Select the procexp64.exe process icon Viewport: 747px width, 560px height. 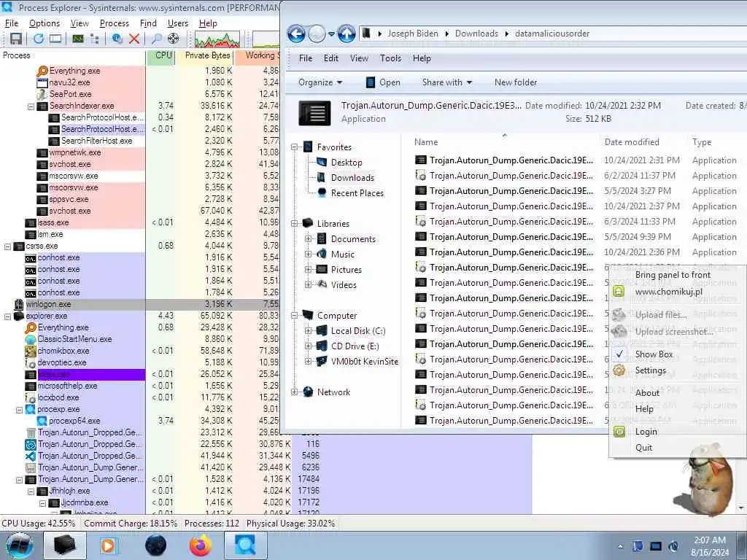42,421
